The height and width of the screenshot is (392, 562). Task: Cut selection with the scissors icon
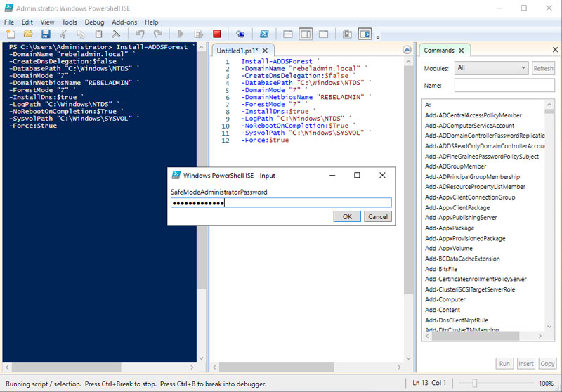pos(63,34)
